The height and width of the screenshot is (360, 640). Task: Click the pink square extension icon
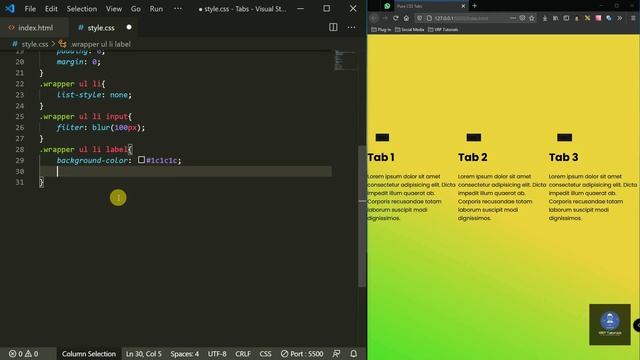pos(598,18)
